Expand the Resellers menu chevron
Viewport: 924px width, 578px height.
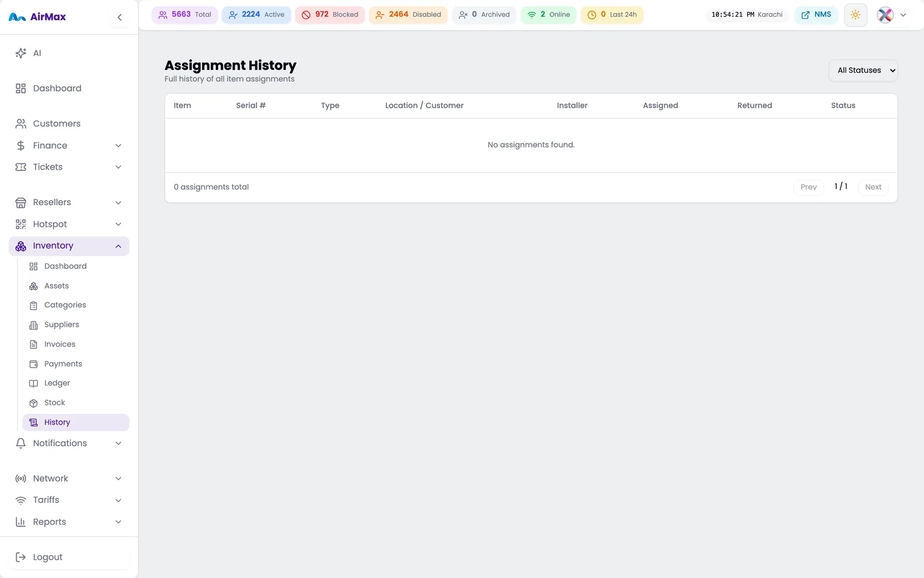point(118,202)
